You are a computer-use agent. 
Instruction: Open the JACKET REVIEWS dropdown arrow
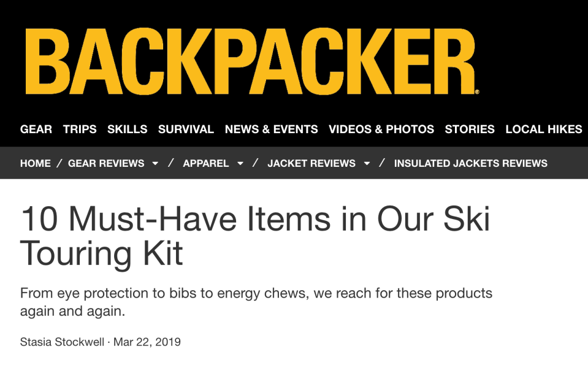[367, 163]
